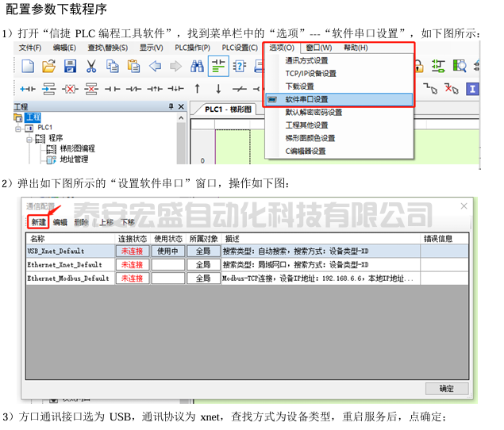Click the 确定 button
Viewport: 504px width, 430px height.
click(446, 388)
